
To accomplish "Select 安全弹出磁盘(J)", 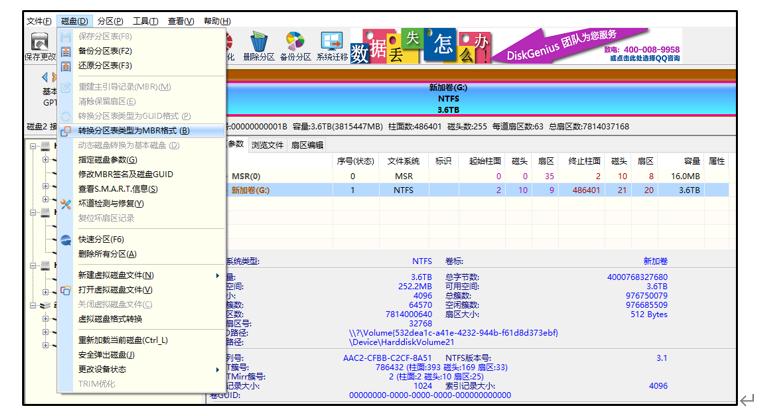I will pos(106,355).
